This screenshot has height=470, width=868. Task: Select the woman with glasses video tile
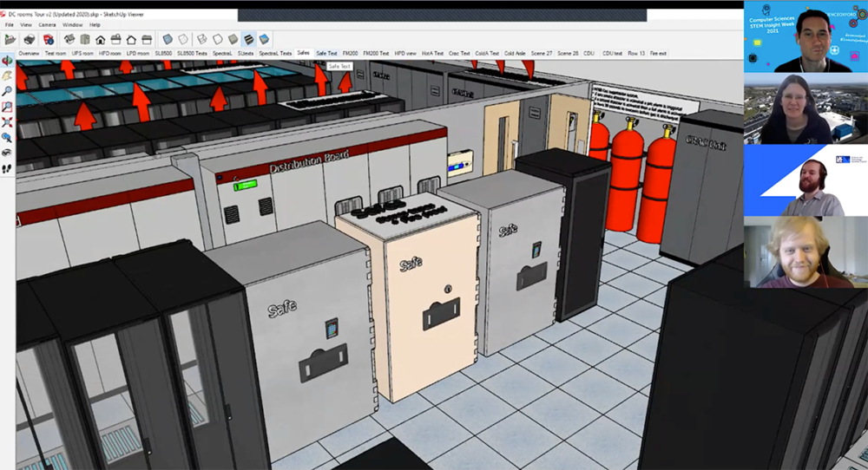806,108
